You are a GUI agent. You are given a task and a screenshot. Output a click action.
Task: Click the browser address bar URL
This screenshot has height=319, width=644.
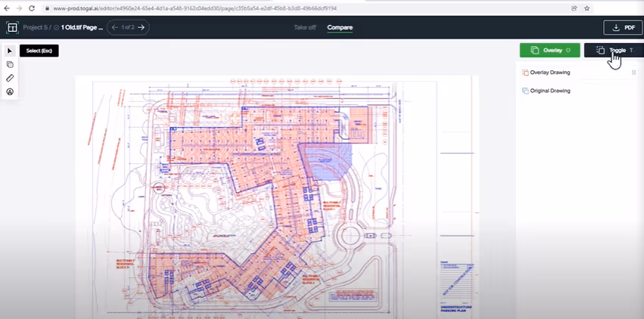tap(195, 8)
